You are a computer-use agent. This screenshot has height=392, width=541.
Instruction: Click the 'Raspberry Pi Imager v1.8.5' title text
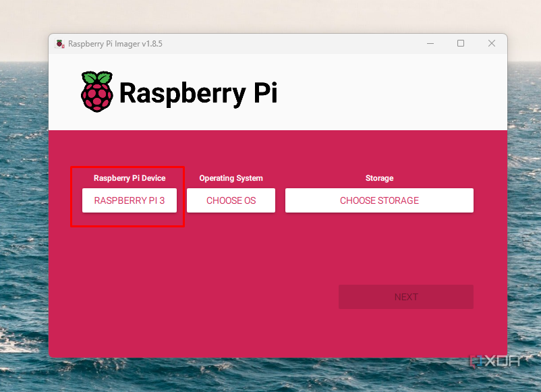115,44
